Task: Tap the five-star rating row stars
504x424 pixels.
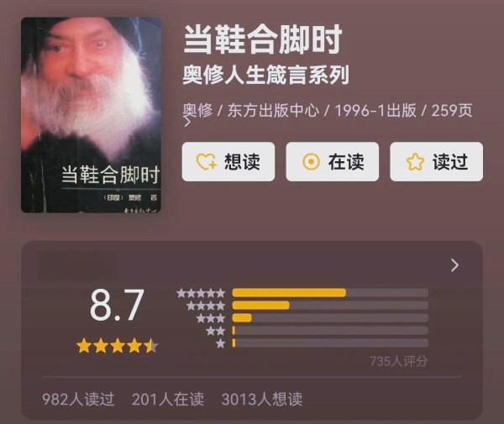Action: tap(201, 293)
